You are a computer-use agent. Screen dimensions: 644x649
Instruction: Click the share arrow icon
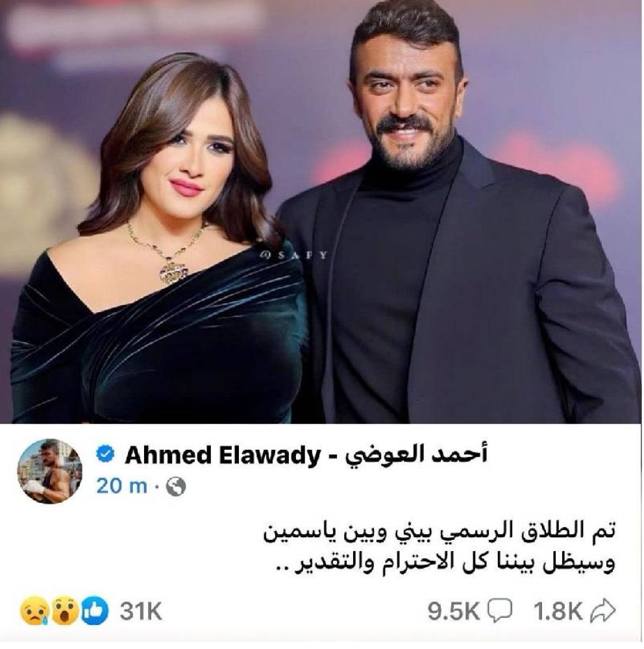(x=602, y=611)
